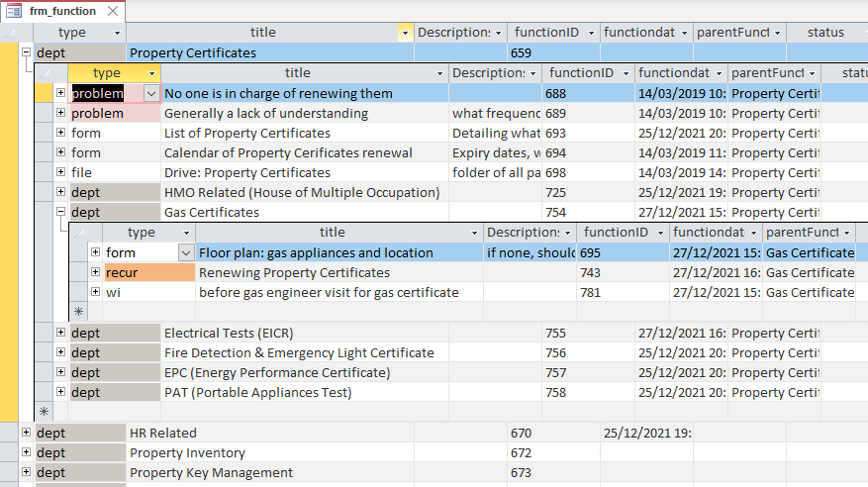Click the 'wi' type cell
Screen dimensions: 868x487
pyautogui.click(x=149, y=293)
